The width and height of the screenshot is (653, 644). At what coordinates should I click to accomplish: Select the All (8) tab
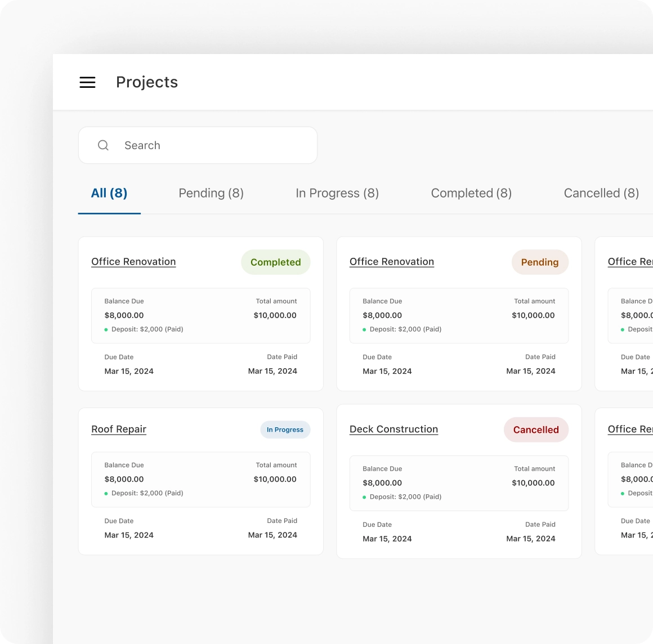click(109, 193)
